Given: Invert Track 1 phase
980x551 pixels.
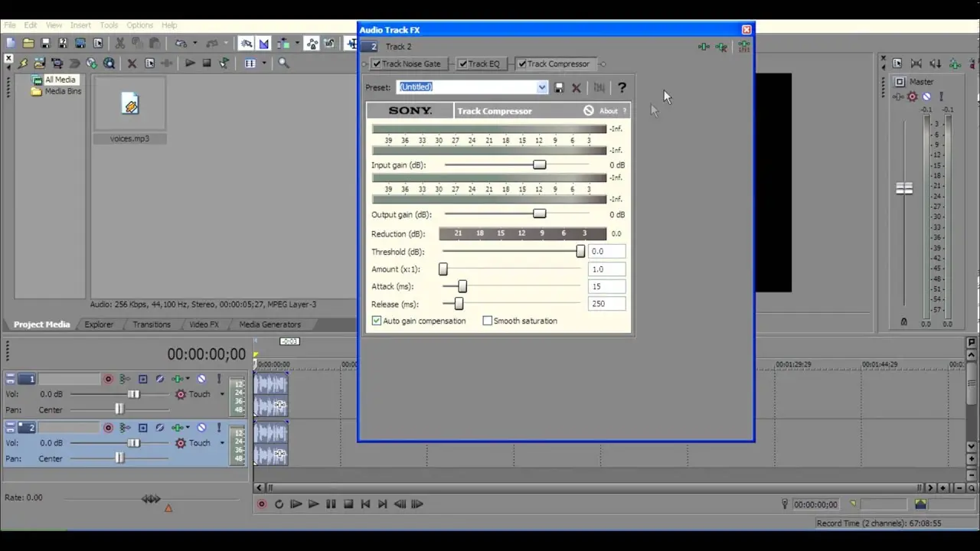Looking at the screenshot, I should 159,379.
